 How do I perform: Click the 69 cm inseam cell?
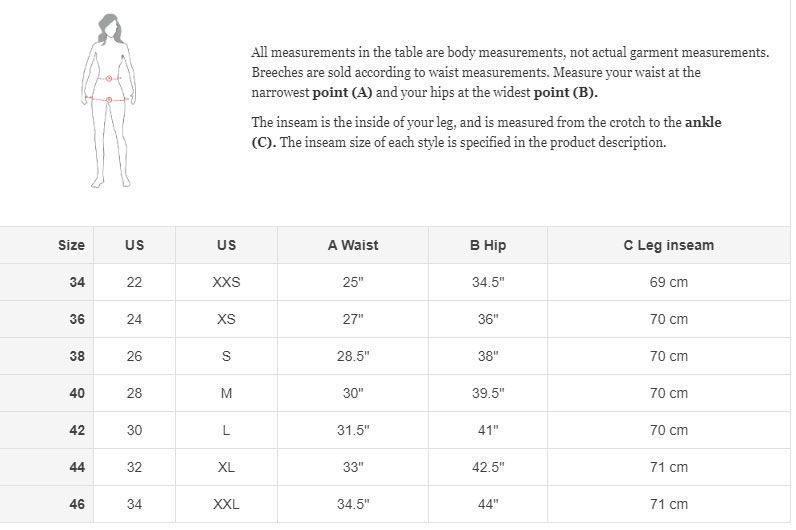pos(668,282)
